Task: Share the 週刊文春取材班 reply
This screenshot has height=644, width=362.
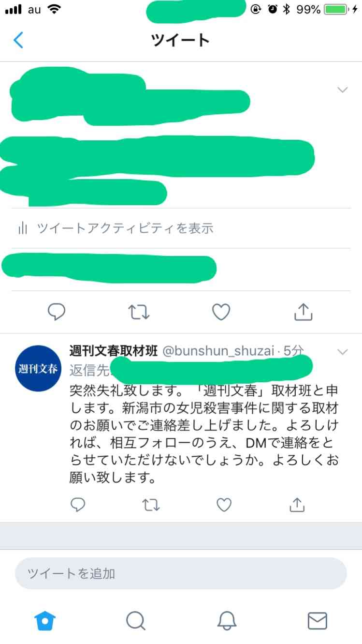Action: (x=297, y=505)
